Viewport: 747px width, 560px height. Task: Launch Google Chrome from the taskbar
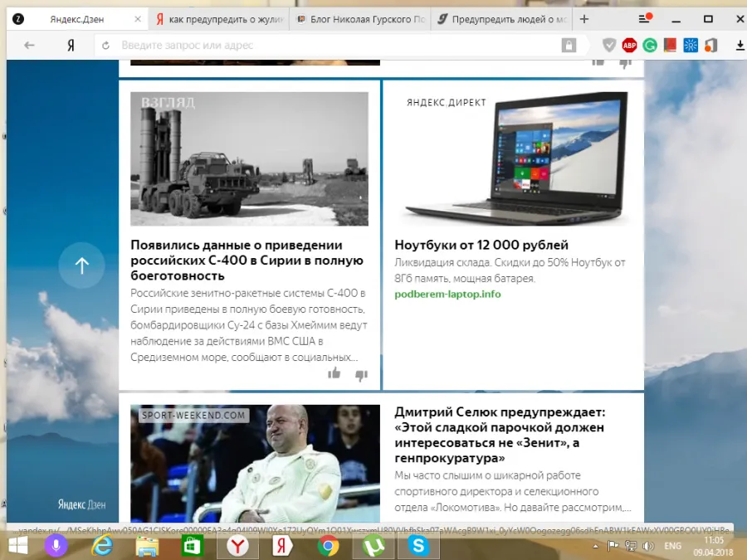[328, 546]
